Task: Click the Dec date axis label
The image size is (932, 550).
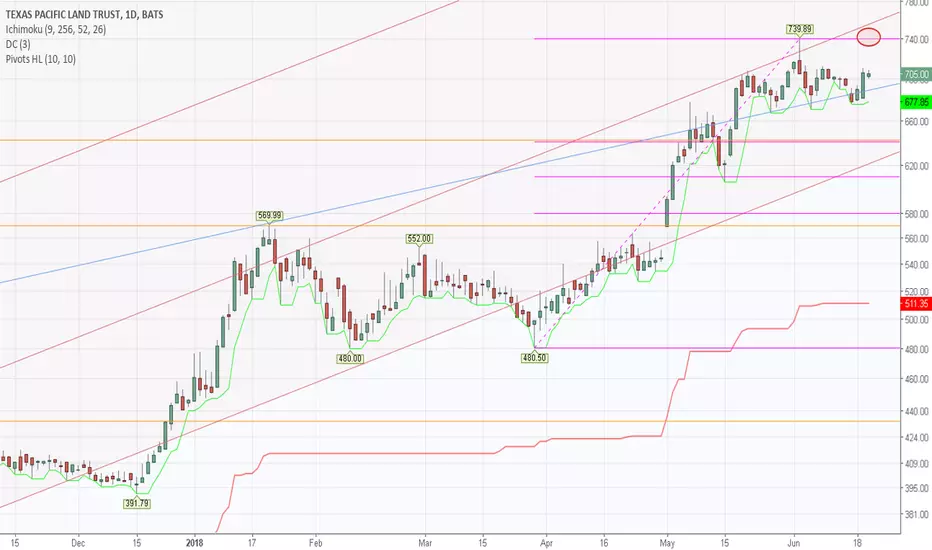Action: tap(78, 543)
